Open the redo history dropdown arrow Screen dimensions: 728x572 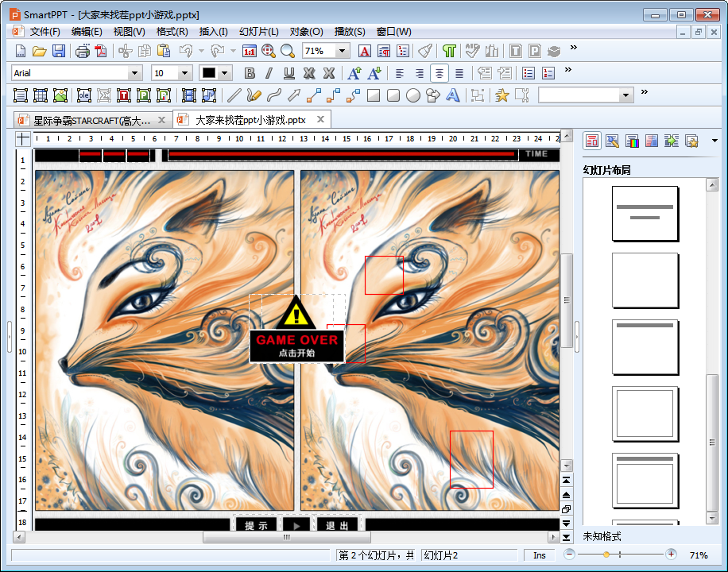tap(233, 51)
